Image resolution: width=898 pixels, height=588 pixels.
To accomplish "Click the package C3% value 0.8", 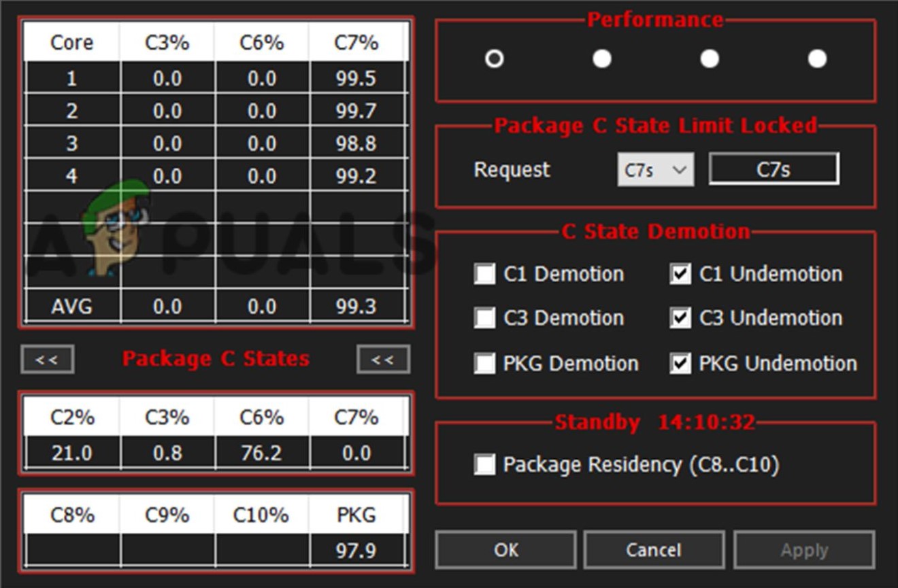I will point(167,453).
